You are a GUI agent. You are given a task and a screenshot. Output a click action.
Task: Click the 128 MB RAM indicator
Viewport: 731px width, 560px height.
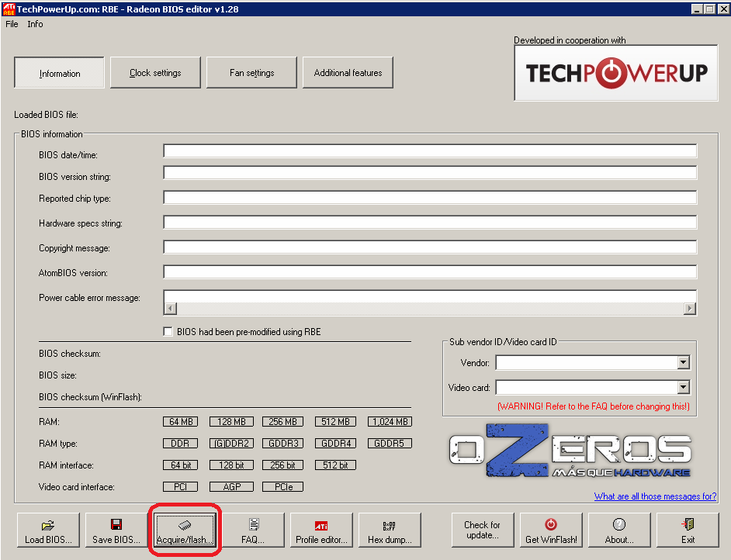point(231,422)
